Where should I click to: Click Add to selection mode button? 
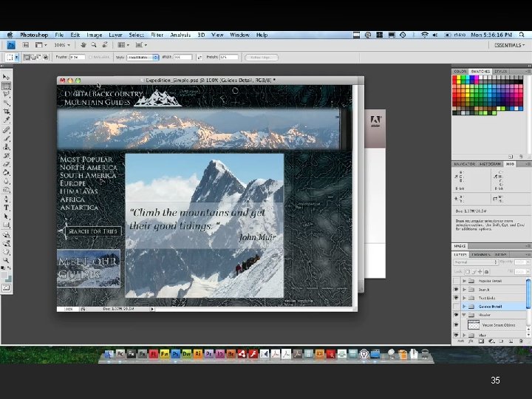click(x=33, y=58)
